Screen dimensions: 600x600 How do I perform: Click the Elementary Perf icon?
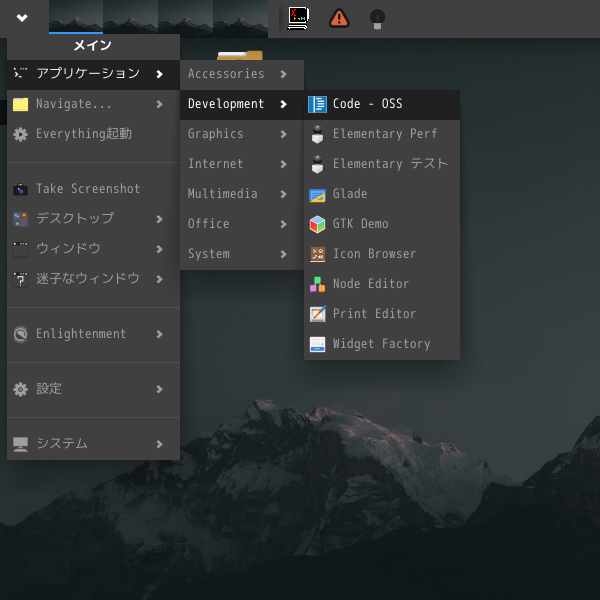pyautogui.click(x=317, y=134)
